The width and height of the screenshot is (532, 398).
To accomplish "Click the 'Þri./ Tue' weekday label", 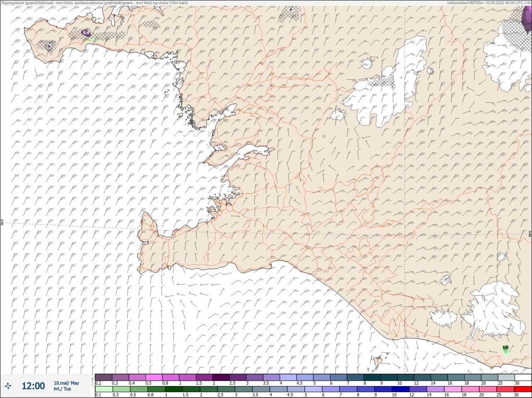I will [x=62, y=389].
